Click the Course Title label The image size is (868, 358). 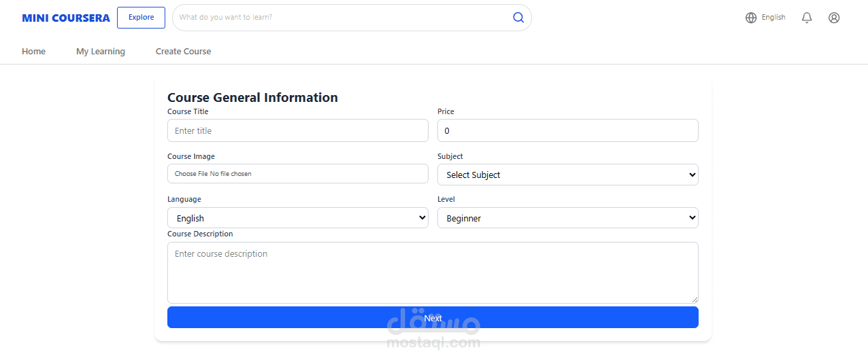(188, 111)
